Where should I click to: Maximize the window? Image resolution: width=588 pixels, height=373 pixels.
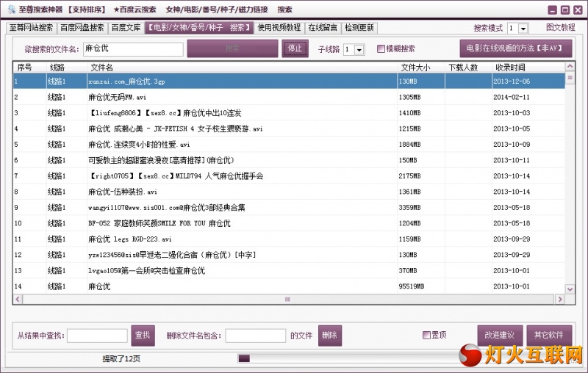pos(565,10)
